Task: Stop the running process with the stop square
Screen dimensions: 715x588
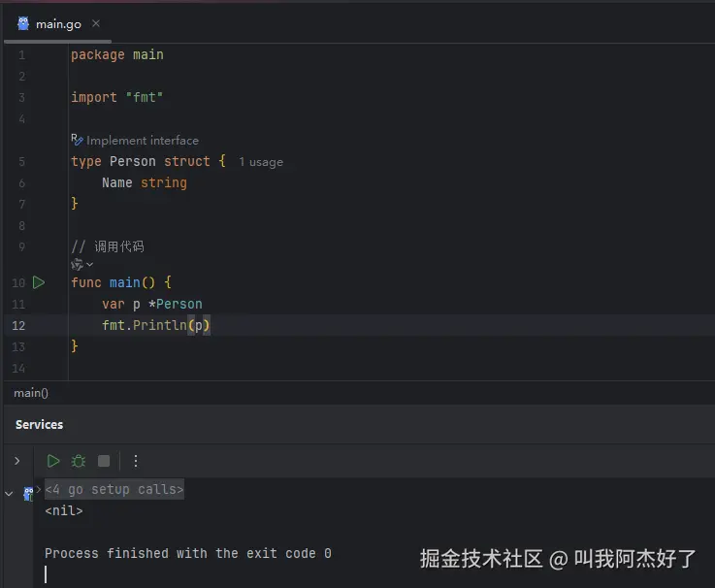Action: 104,461
